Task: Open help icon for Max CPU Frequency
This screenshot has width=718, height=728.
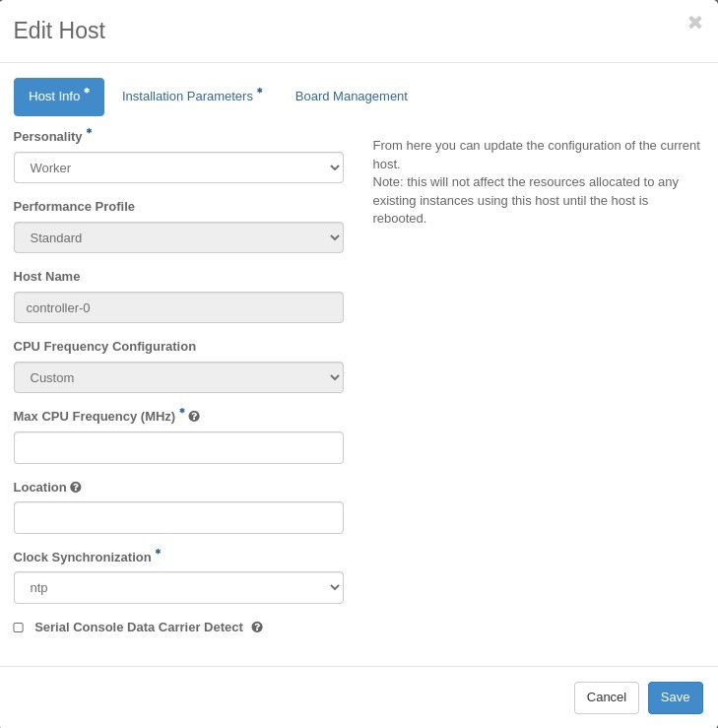Action: 194,417
